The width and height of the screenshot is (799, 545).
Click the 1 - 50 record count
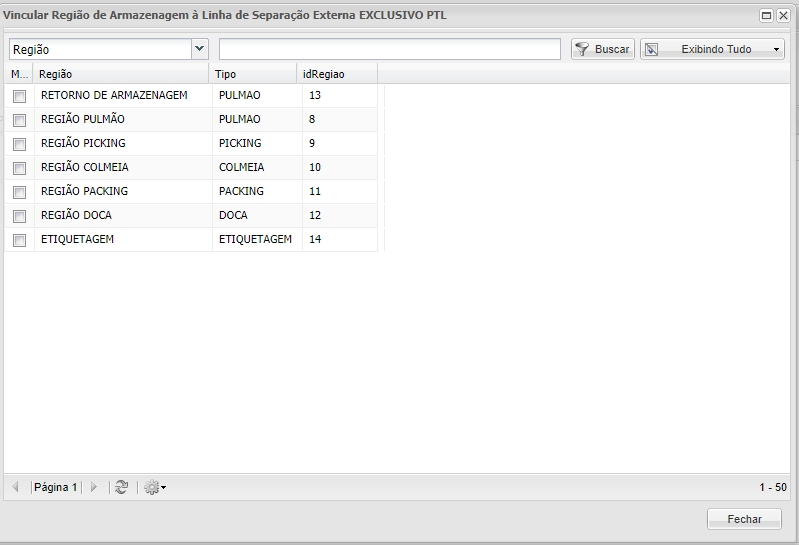[773, 487]
